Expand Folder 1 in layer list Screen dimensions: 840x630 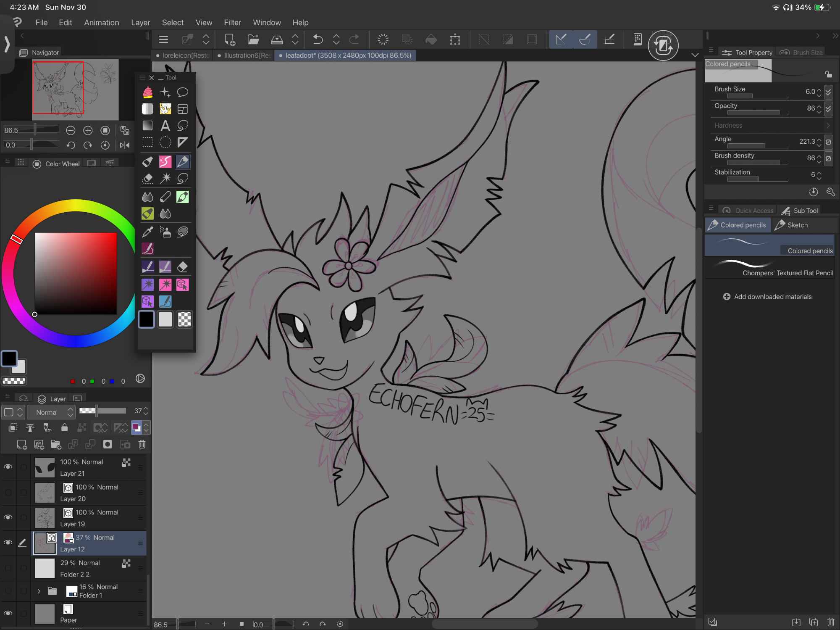tap(39, 591)
